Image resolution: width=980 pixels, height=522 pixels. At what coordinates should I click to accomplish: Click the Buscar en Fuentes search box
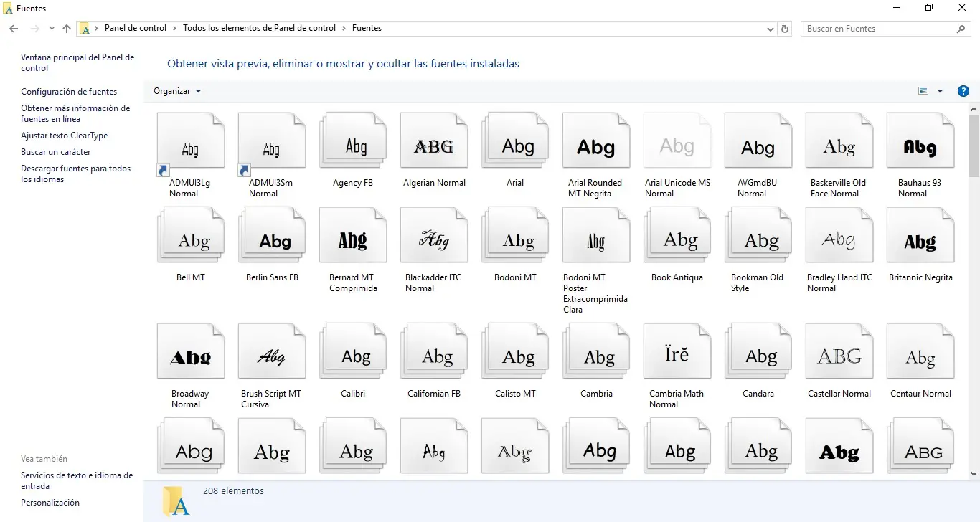tap(879, 29)
